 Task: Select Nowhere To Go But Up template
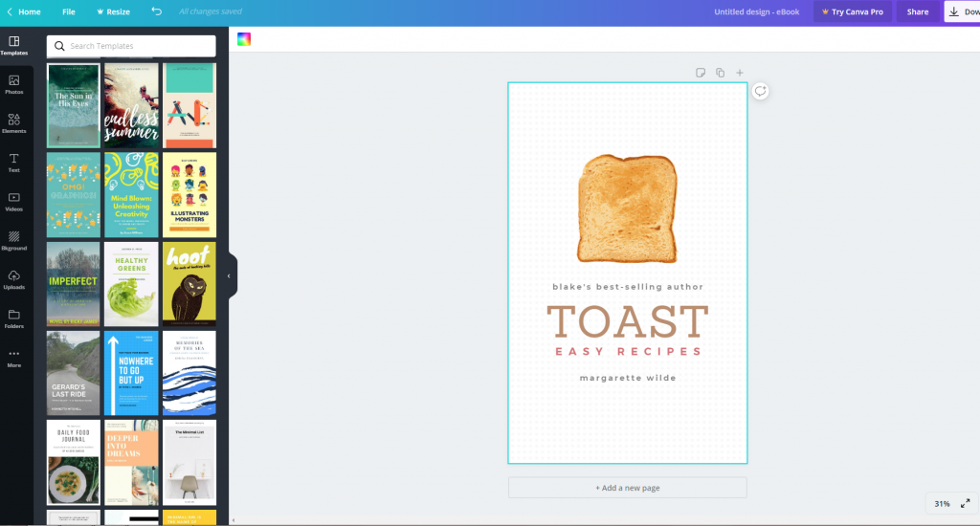pos(131,373)
